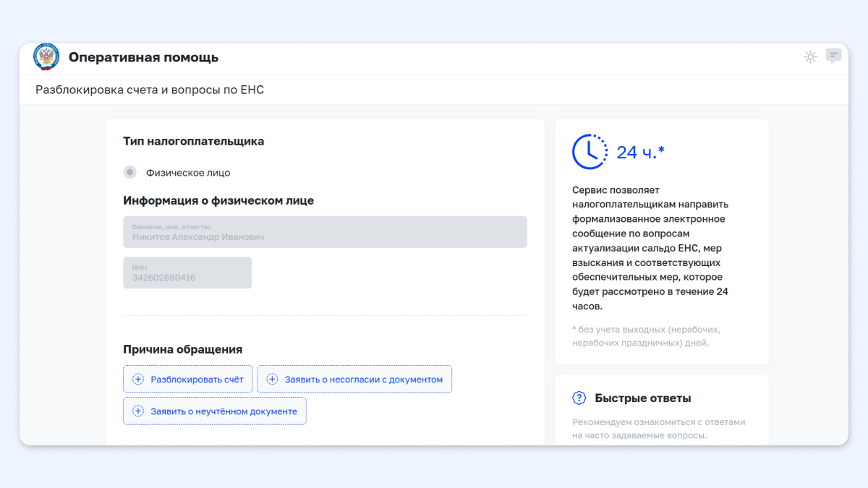The height and width of the screenshot is (488, 868).
Task: Click the tax service emblem logo
Action: tap(47, 57)
